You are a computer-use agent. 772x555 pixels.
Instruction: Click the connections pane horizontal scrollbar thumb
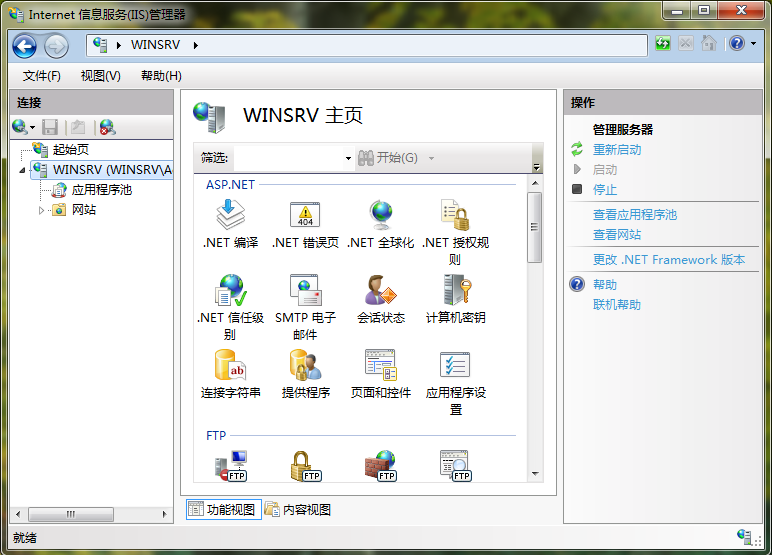point(71,514)
